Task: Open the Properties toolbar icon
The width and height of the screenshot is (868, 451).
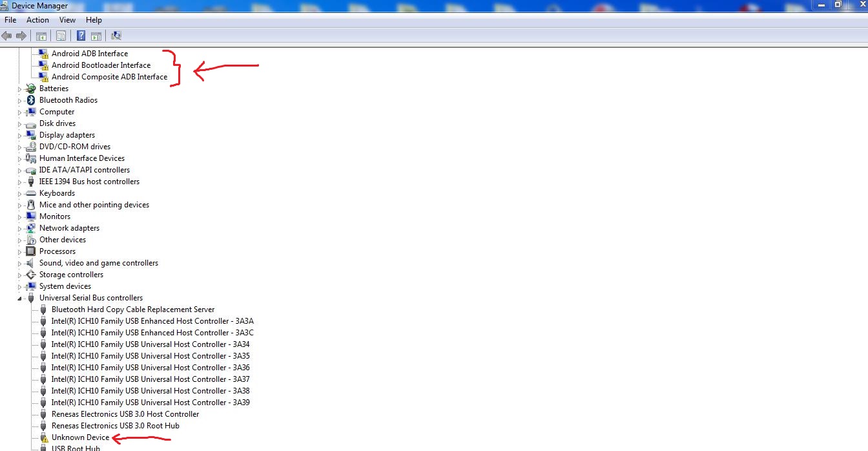Action: click(x=61, y=36)
